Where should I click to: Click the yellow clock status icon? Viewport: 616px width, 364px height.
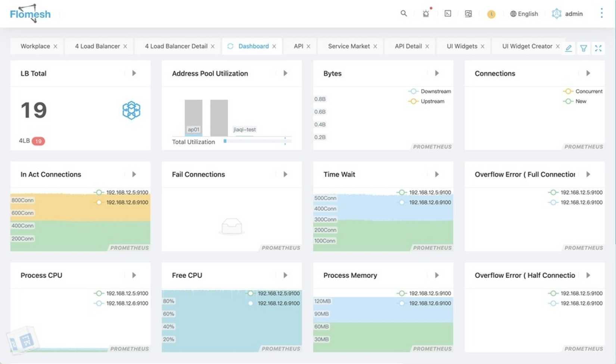pyautogui.click(x=491, y=14)
